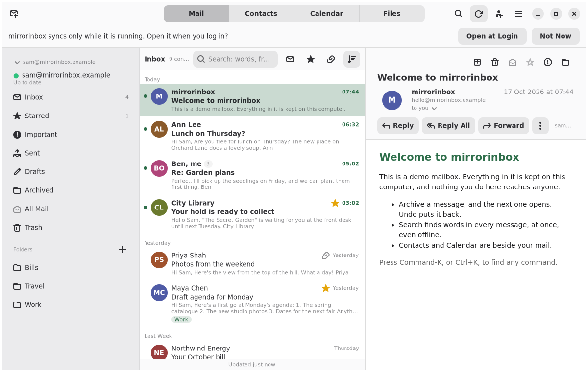Click the add account icon

coord(499,14)
